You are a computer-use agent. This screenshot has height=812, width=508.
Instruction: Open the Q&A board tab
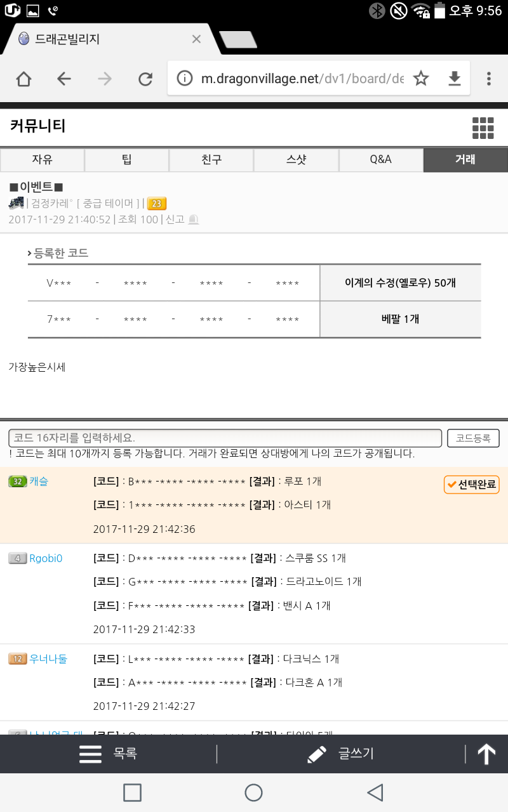tap(381, 160)
